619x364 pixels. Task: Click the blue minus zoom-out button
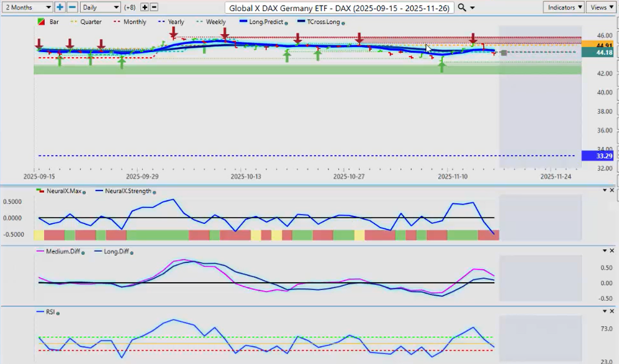click(72, 7)
